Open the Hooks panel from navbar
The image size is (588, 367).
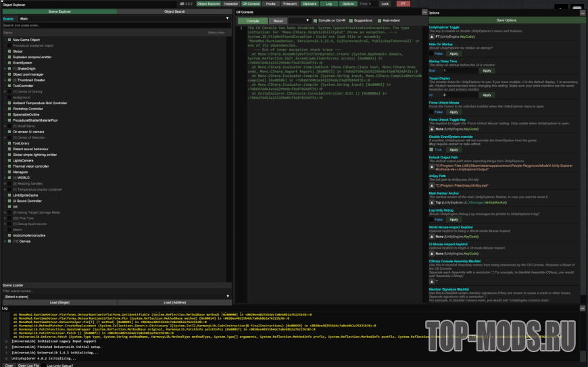click(x=271, y=4)
